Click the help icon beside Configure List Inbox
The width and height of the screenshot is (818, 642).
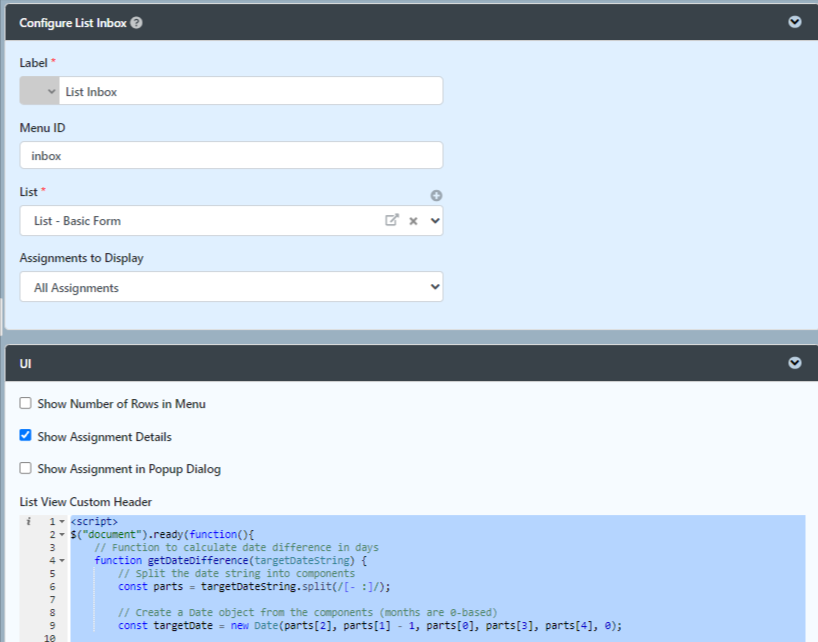(x=136, y=23)
